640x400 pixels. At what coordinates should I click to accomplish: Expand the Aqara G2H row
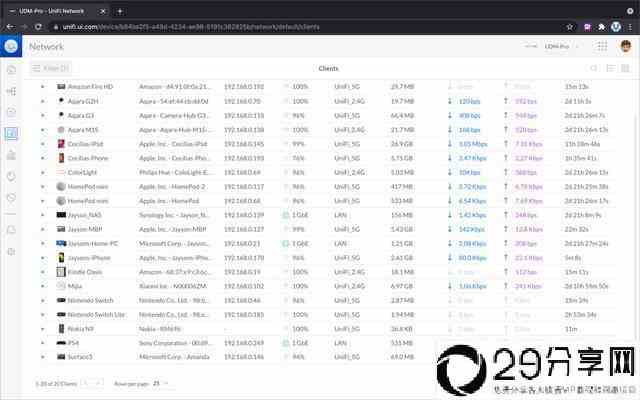click(42, 101)
